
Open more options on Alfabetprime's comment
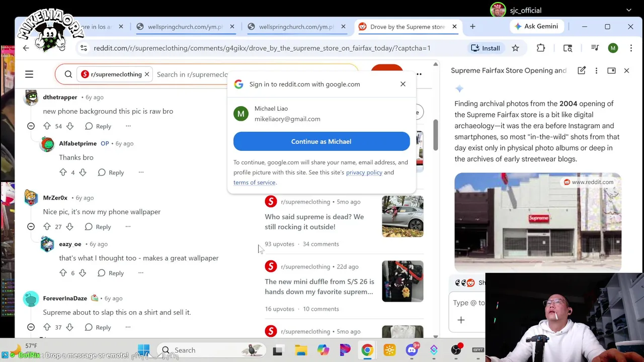click(141, 172)
